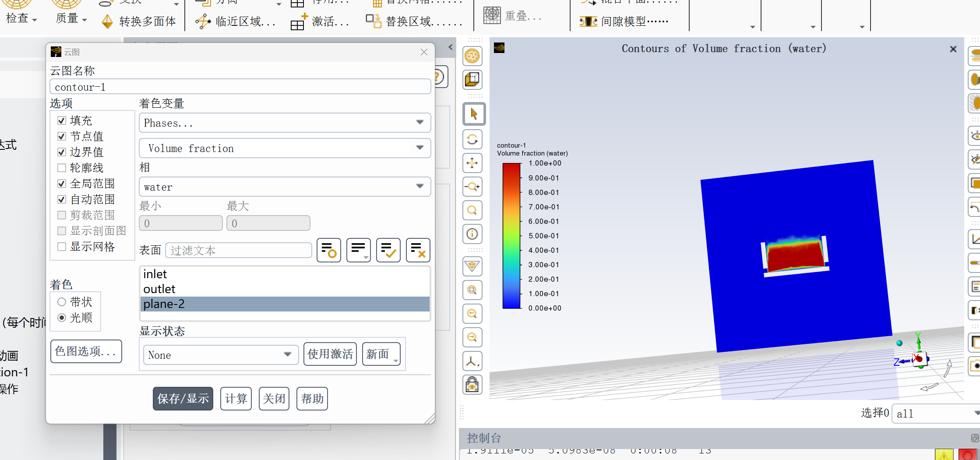Toggle the 边界值 (boundary values) checkbox

62,152
